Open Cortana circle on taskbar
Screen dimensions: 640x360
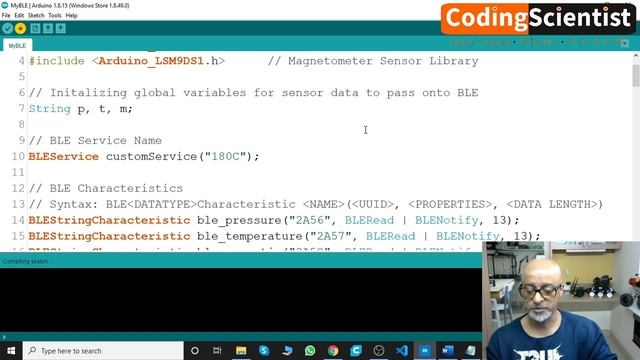(x=195, y=351)
